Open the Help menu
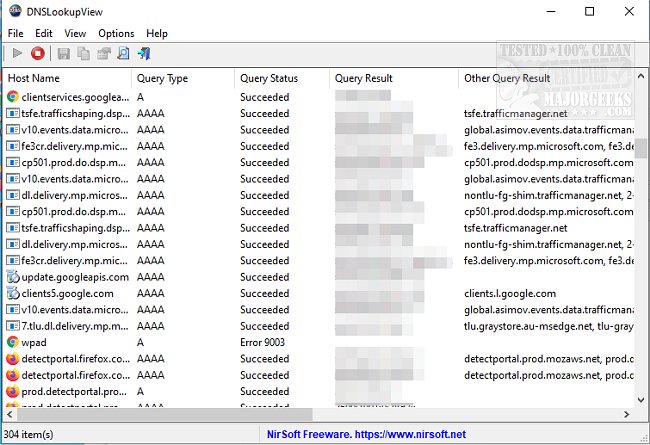This screenshot has width=650, height=445. pyautogui.click(x=157, y=33)
